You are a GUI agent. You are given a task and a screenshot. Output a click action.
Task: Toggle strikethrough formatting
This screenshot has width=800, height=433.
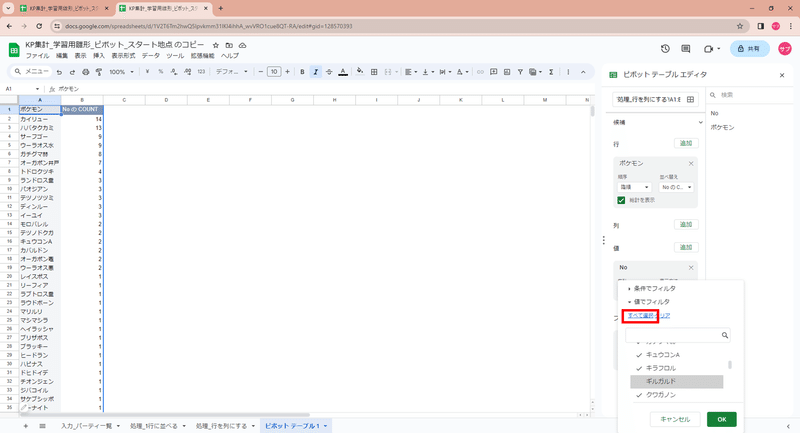coord(329,72)
